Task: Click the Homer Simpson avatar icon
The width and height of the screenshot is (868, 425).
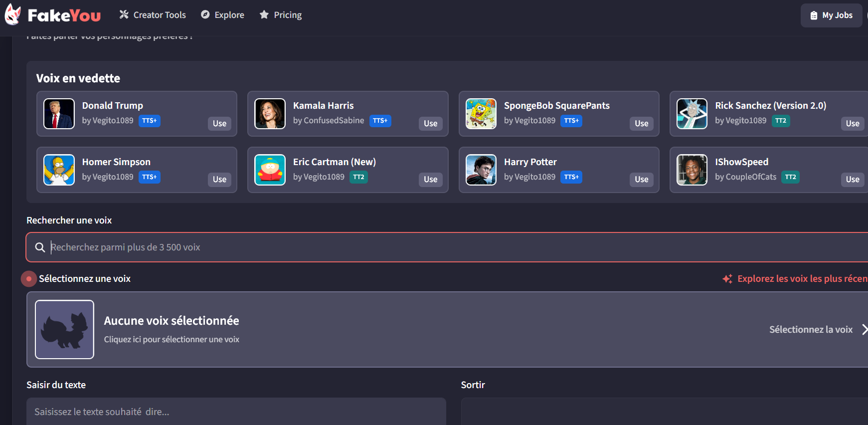Action: point(59,170)
